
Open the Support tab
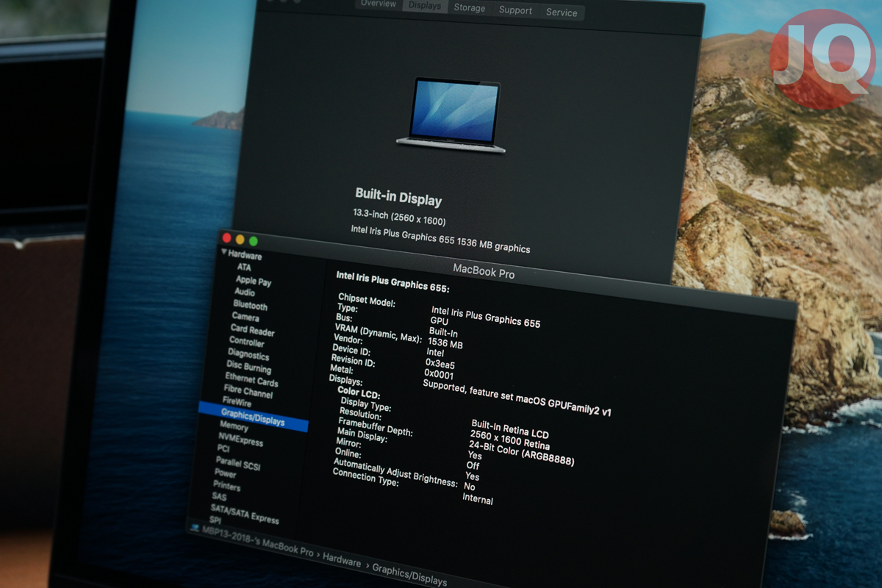tap(515, 10)
